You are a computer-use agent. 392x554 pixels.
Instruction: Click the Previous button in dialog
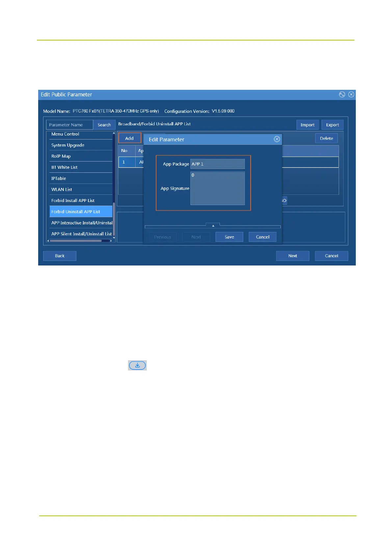pos(163,237)
